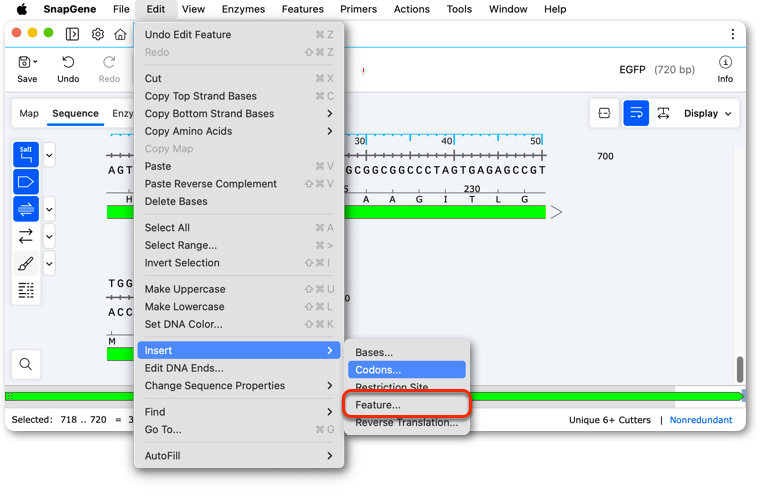Image resolution: width=762 pixels, height=501 pixels.
Task: Open the Apple menu
Action: 22,9
